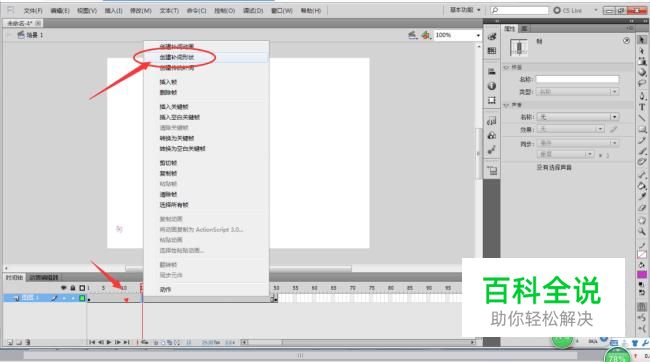Image resolution: width=650 pixels, height=362 pixels.
Task: Switch to the 属性 tab
Action: coord(509,29)
